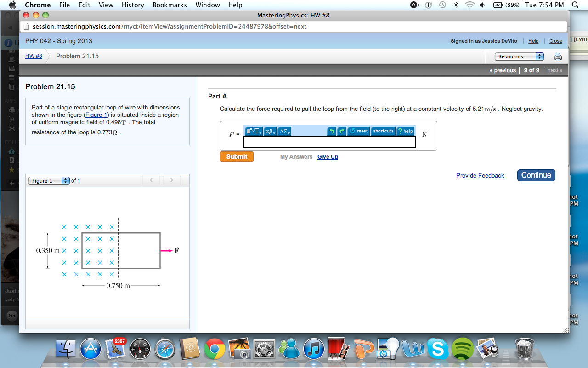Open the ΔΣ symbols palette

(x=284, y=131)
